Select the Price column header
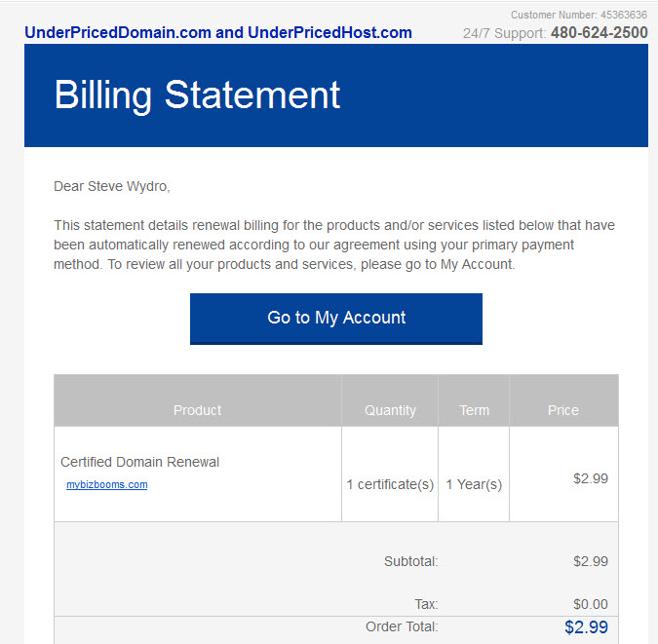 563,410
